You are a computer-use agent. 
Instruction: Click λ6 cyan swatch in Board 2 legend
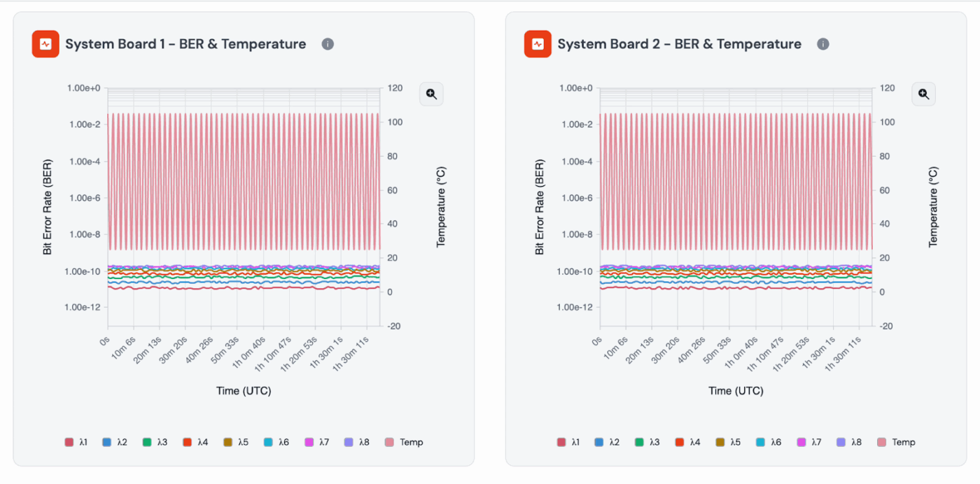point(761,442)
